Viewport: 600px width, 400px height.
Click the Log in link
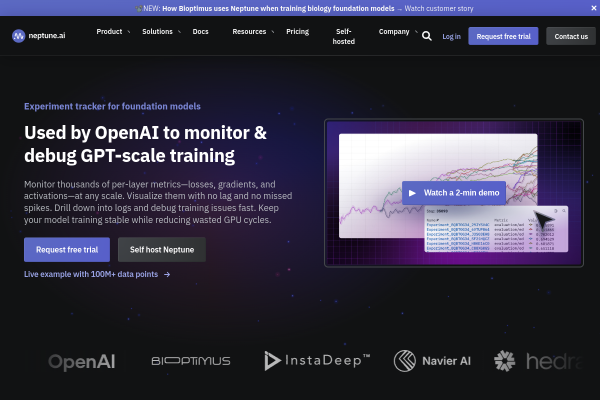pos(451,36)
